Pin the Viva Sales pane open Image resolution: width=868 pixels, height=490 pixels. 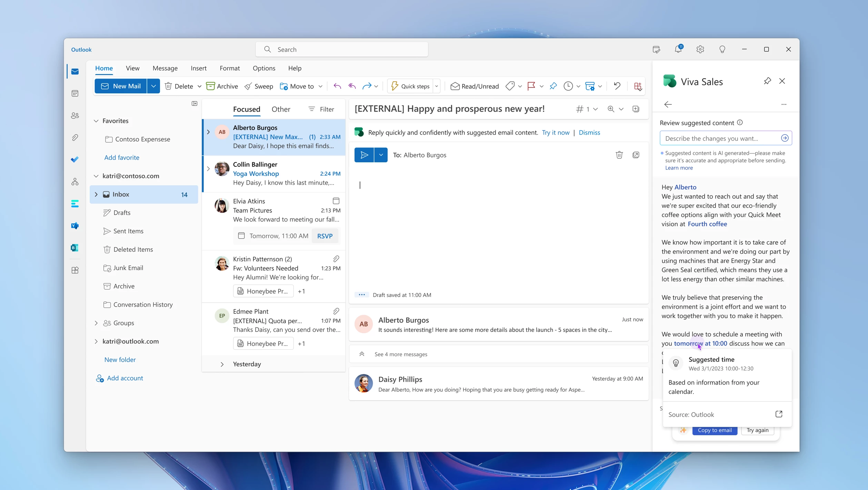(767, 81)
